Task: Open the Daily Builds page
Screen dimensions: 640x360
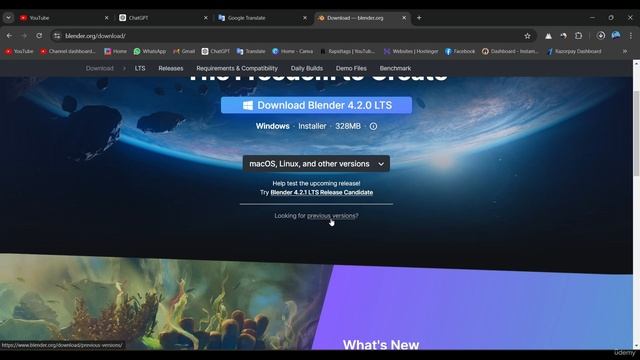Action: coord(307,68)
